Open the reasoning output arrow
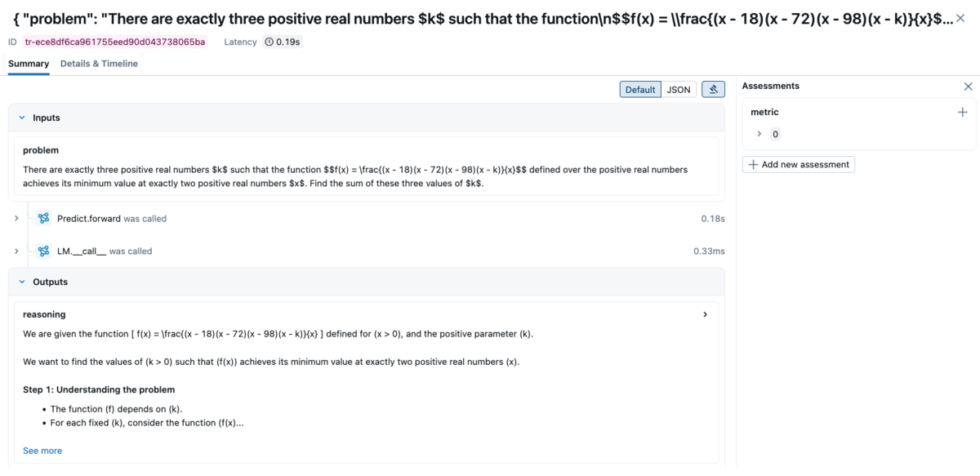The height and width of the screenshot is (476, 980). click(706, 314)
